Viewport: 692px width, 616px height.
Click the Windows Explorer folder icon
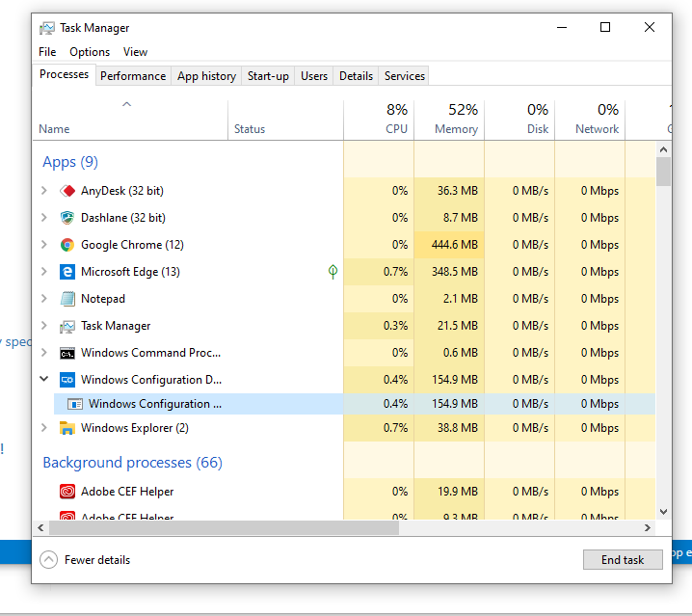coord(67,428)
